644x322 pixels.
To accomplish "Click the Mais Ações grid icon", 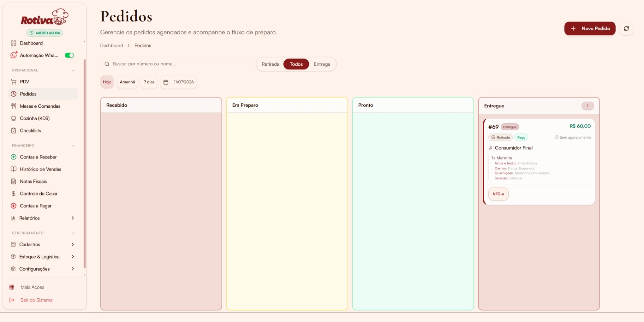I will point(12,287).
